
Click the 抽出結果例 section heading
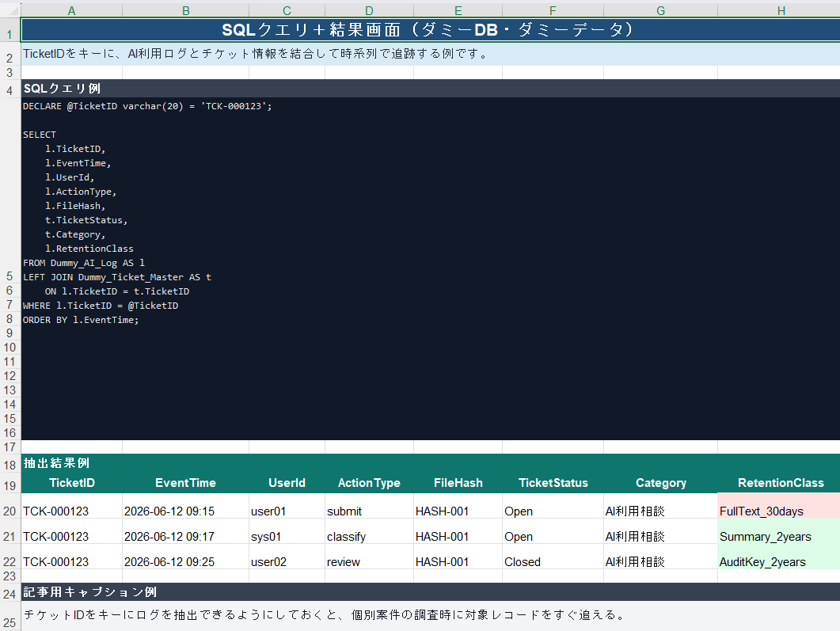[430, 463]
